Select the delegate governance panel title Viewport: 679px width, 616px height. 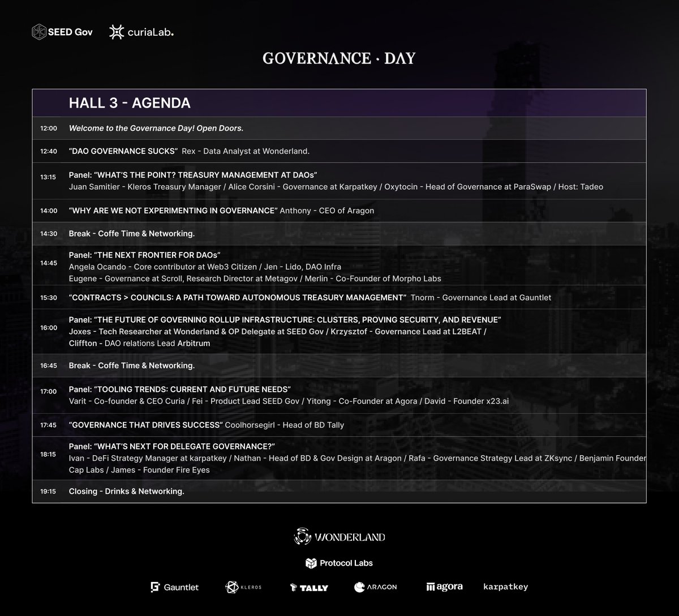tap(171, 447)
